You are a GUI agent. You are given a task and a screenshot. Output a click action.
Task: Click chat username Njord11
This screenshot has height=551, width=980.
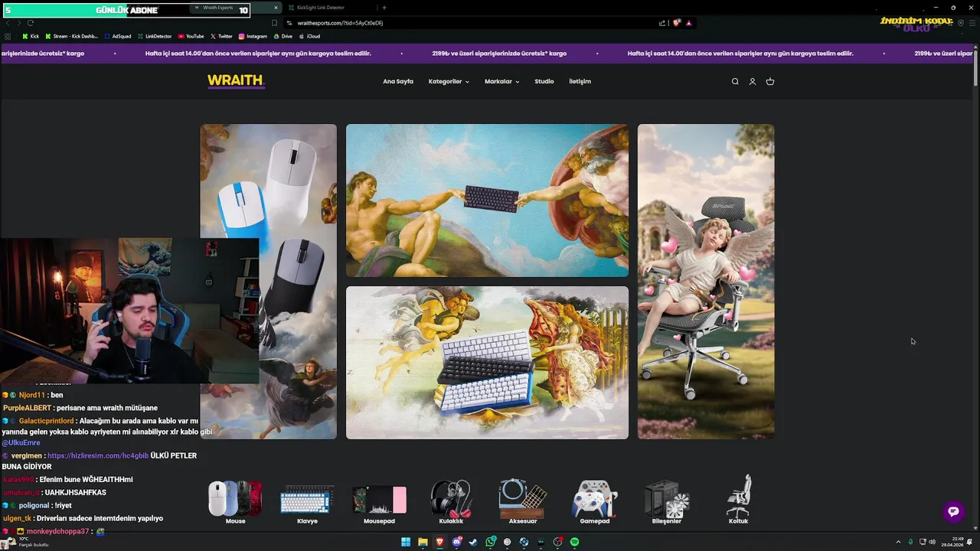[31, 395]
